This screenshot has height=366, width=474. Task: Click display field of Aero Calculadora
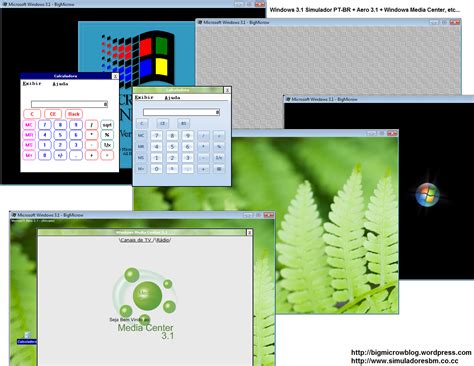181,112
